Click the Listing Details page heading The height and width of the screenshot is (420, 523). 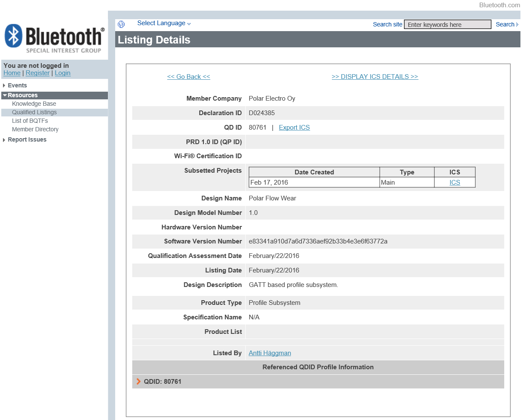(154, 40)
